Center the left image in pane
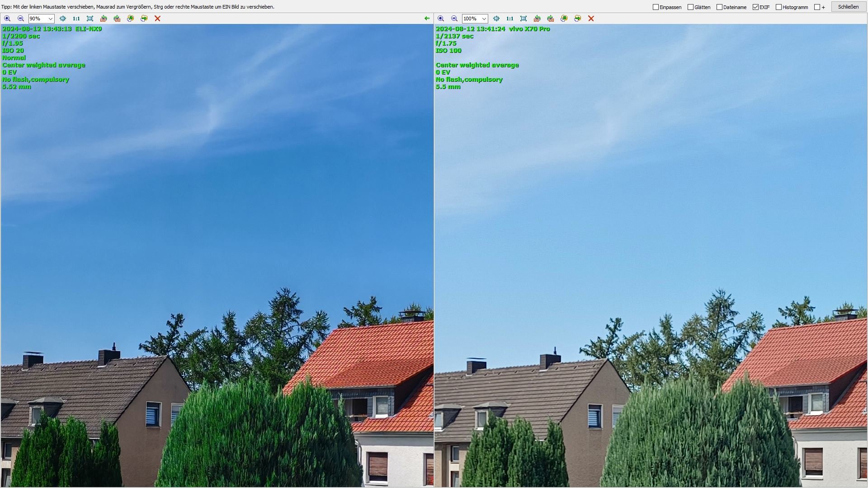Viewport: 868px width, 488px height. (63, 19)
